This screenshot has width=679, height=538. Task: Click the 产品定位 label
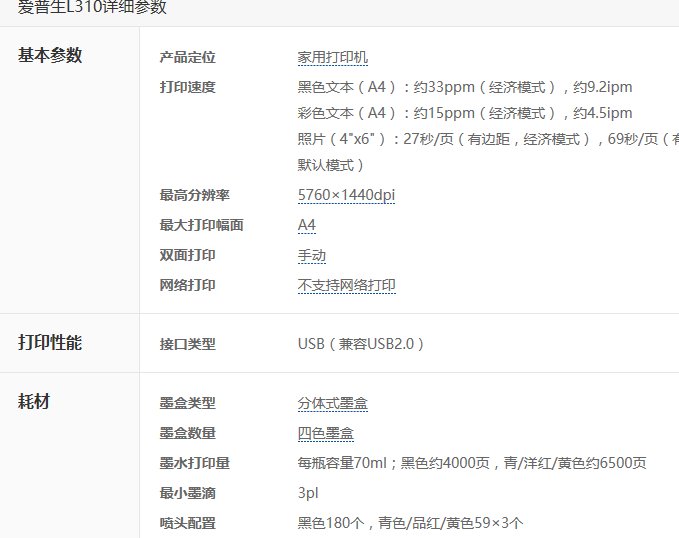(x=188, y=57)
